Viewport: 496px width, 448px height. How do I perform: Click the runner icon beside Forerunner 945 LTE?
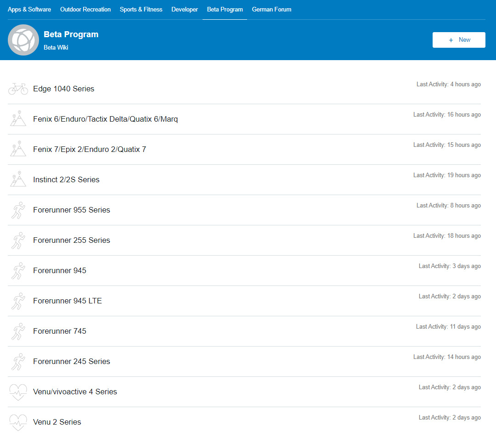(18, 301)
